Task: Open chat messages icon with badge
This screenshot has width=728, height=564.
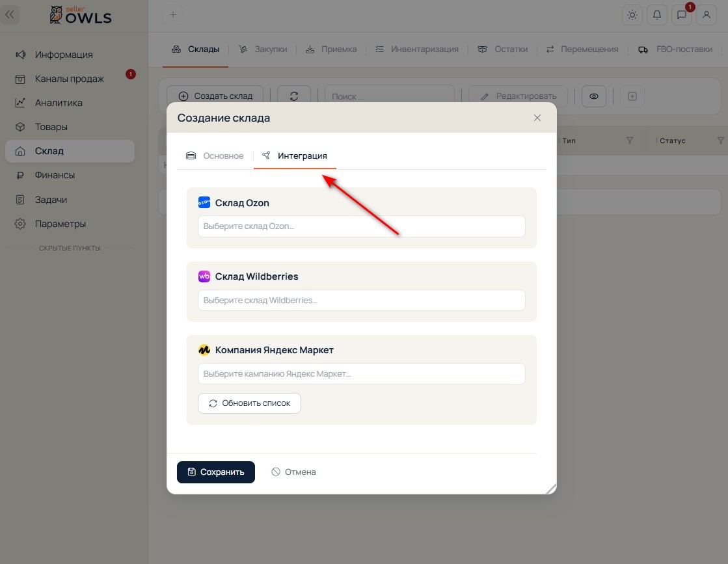Action: click(x=682, y=15)
